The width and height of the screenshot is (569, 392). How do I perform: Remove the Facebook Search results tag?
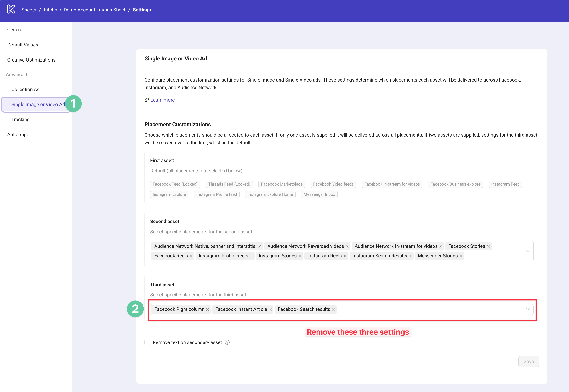pyautogui.click(x=333, y=310)
